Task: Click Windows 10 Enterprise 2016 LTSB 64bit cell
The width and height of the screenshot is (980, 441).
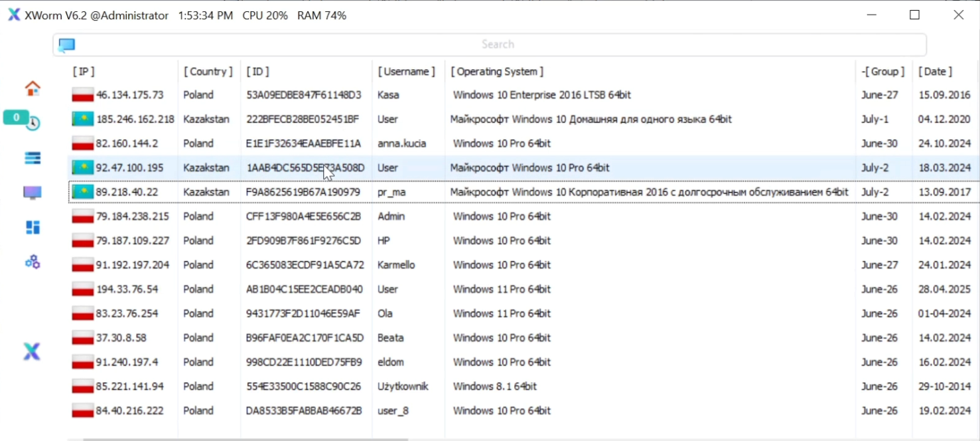Action: [542, 95]
